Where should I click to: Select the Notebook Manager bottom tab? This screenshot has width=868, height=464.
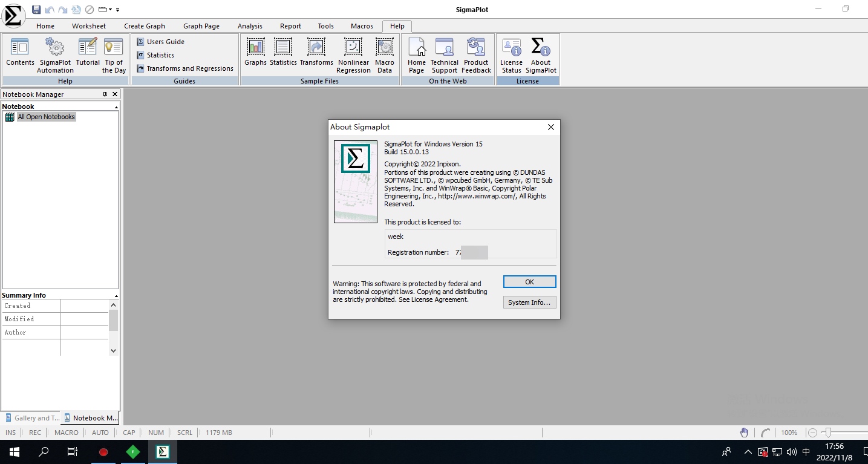91,418
